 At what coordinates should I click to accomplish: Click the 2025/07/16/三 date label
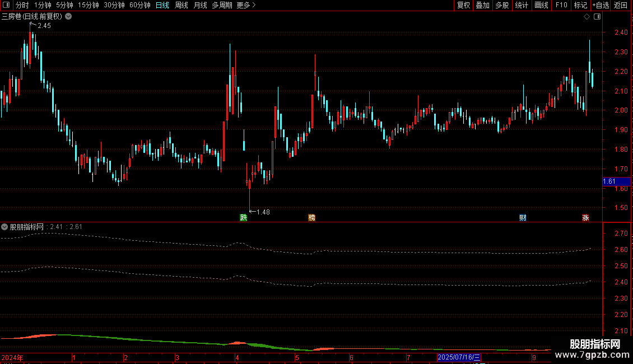click(x=459, y=357)
